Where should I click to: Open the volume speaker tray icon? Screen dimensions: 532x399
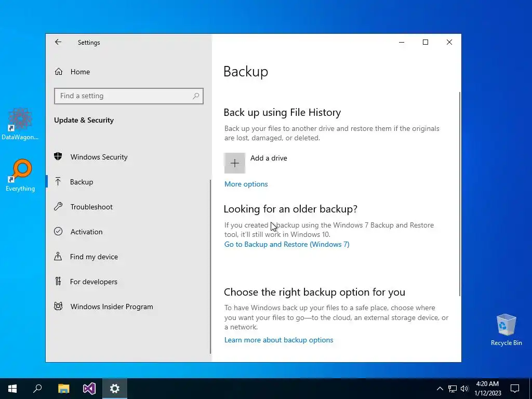[x=464, y=389]
